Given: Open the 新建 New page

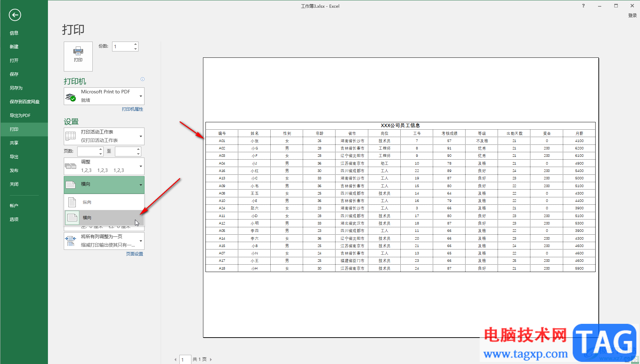Looking at the screenshot, I should 24,47.
